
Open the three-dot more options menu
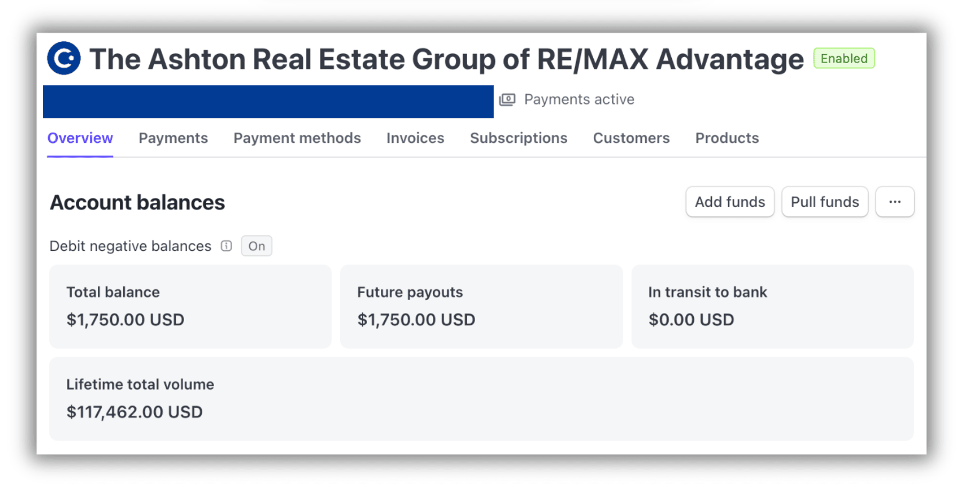894,202
